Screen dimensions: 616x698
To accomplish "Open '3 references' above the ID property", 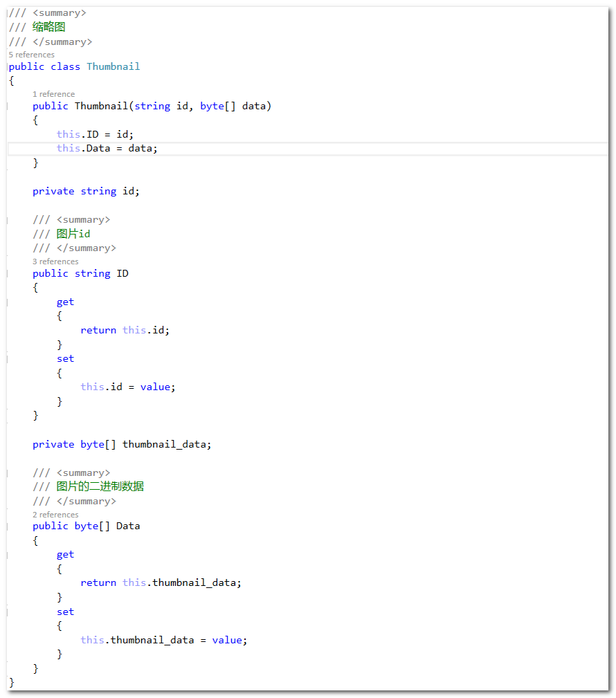I will tap(55, 261).
